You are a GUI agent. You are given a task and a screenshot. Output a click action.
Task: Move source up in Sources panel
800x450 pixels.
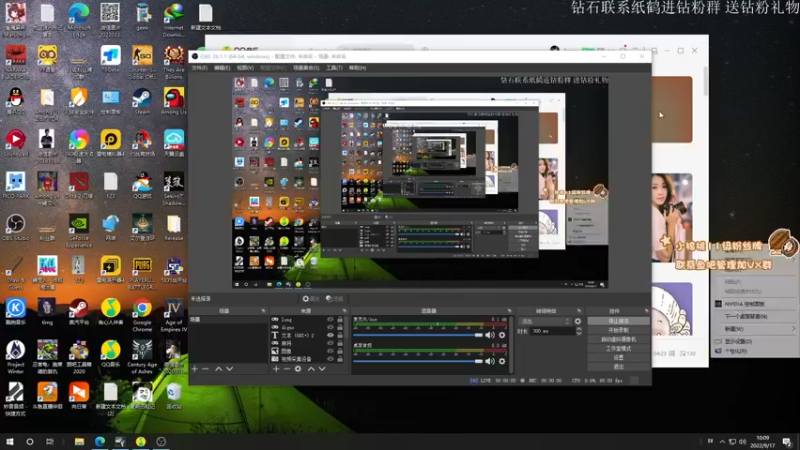tap(311, 369)
